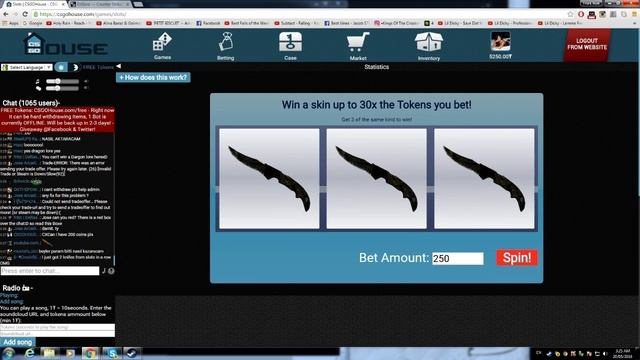Viewport: 640px width, 360px height.
Task: Open File Explorer folder in taskbar
Action: tap(49, 353)
